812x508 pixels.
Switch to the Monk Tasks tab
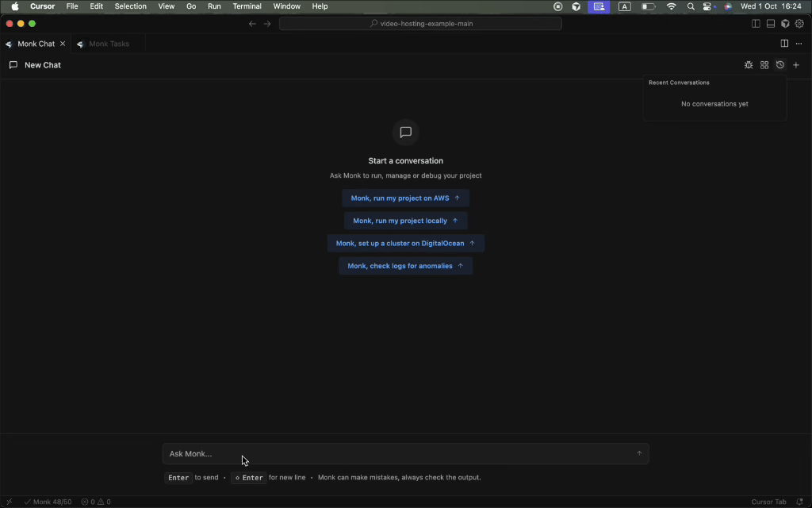point(109,44)
